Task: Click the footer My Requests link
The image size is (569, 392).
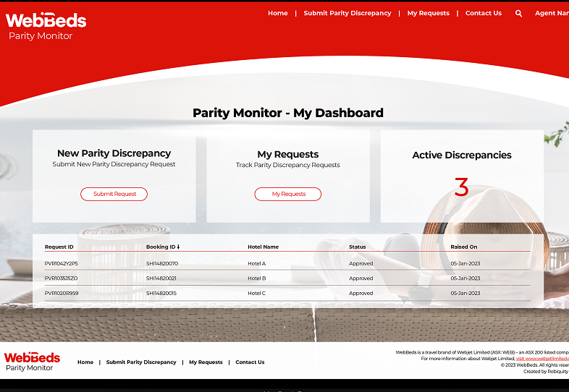Action: [x=206, y=362]
